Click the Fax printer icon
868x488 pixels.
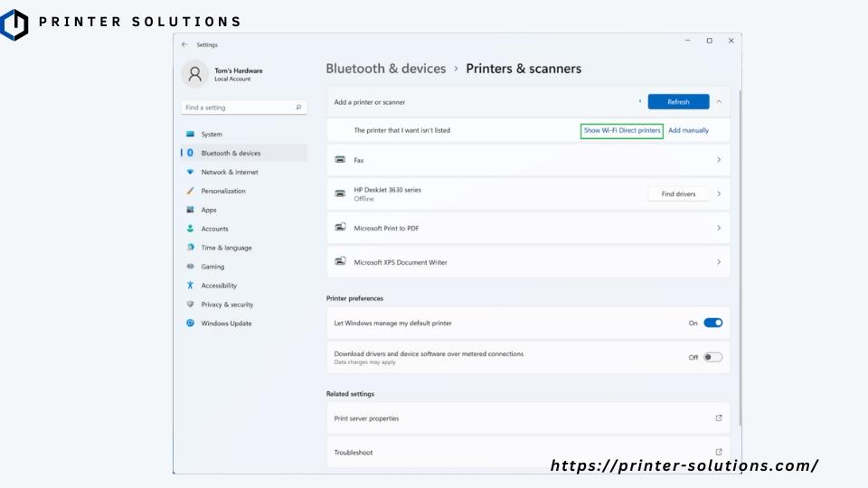(340, 159)
